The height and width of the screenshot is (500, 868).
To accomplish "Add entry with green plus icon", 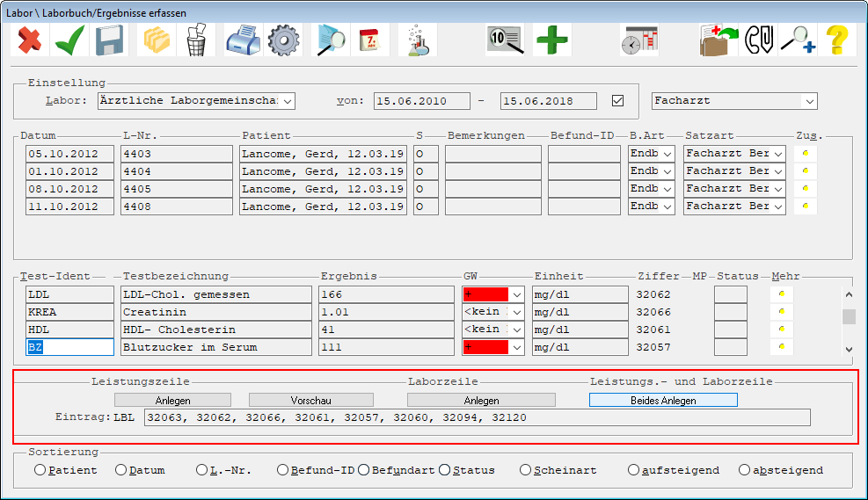I will tap(552, 40).
